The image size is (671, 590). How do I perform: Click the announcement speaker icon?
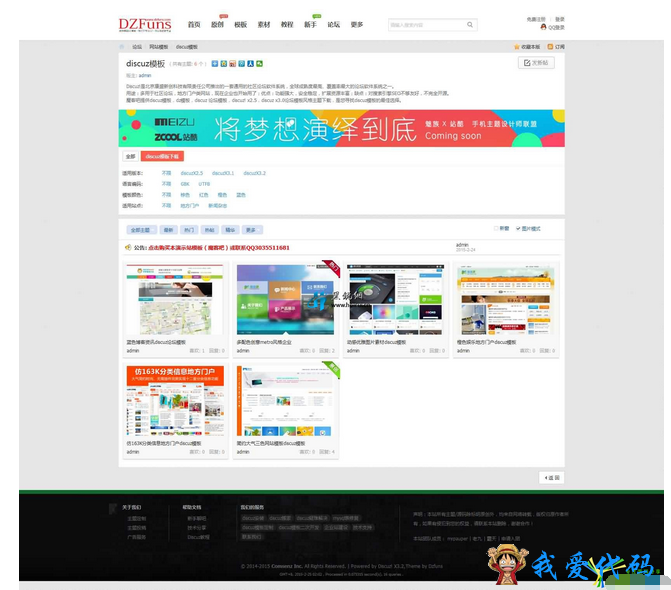point(128,247)
